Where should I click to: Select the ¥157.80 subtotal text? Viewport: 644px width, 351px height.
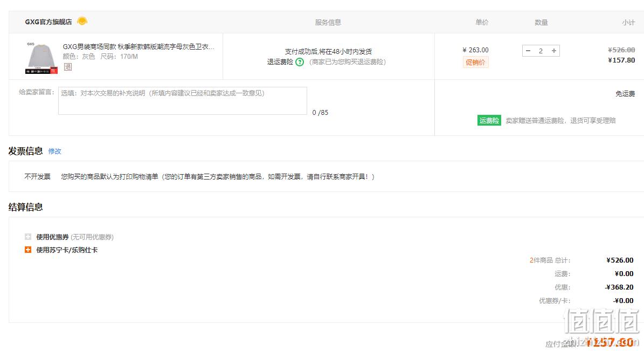[621, 60]
